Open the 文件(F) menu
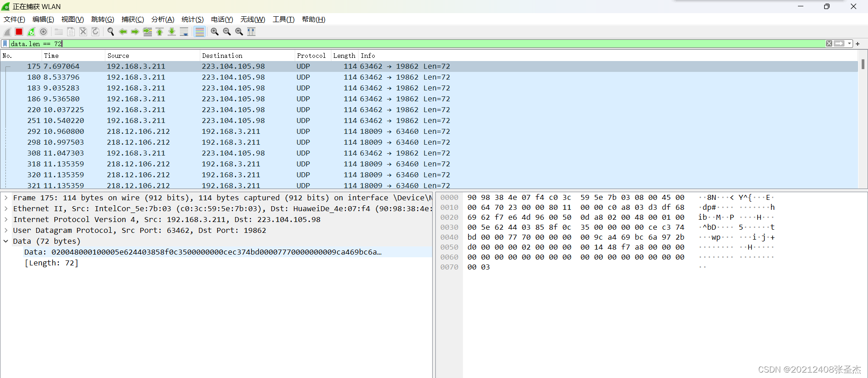This screenshot has height=378, width=868. (x=14, y=19)
